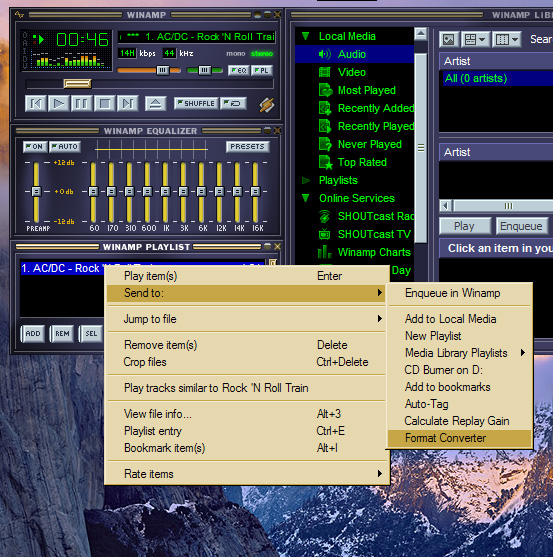The height and width of the screenshot is (557, 553).
Task: Click the Video filmstrip icon
Action: 325,72
